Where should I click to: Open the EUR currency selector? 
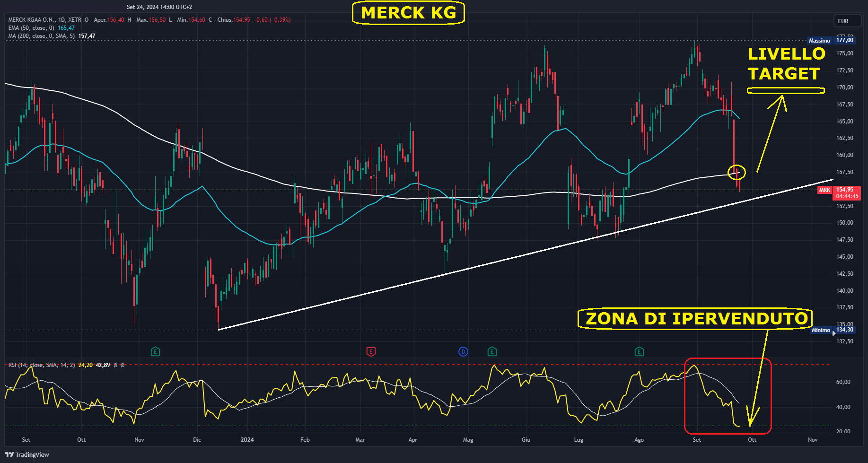coord(847,21)
